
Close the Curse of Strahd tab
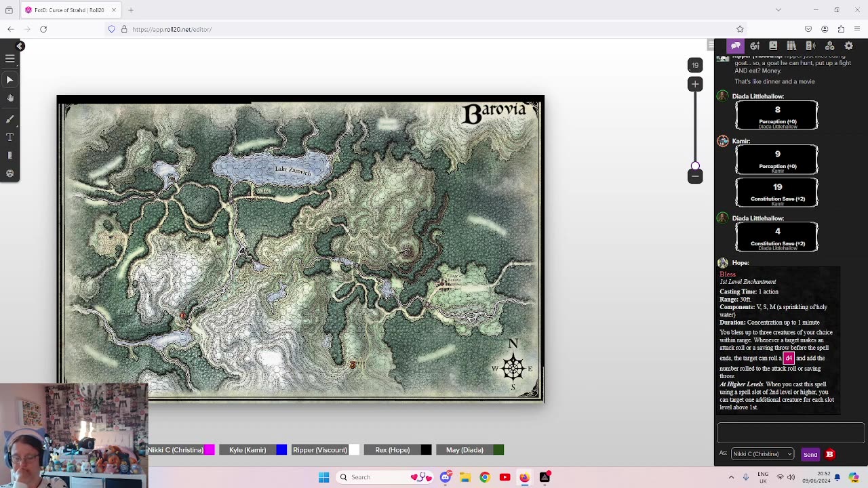point(114,10)
